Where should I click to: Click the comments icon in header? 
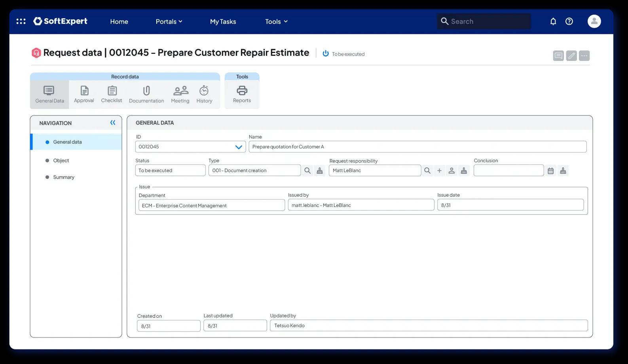point(558,56)
